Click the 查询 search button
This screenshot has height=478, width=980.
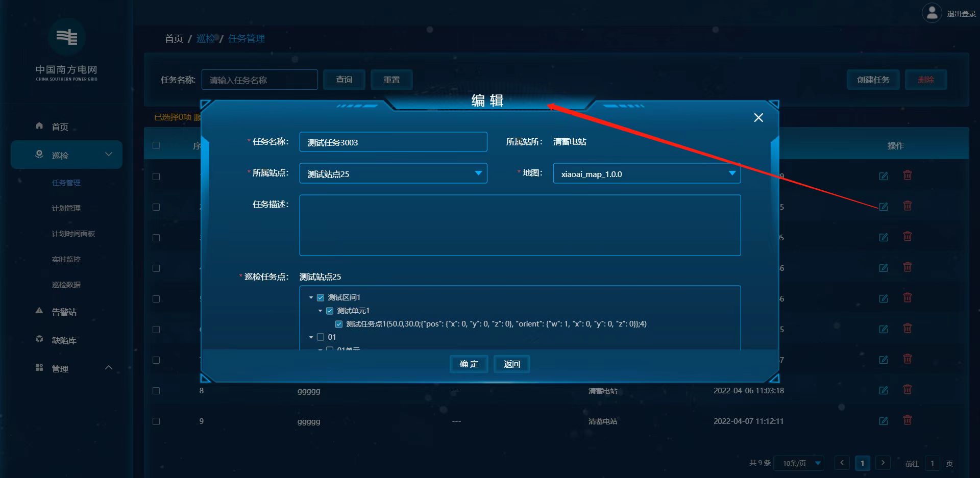coord(344,80)
